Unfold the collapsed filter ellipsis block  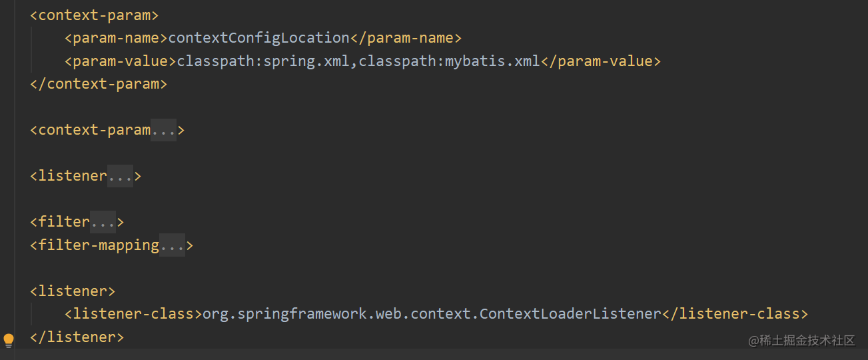point(103,221)
